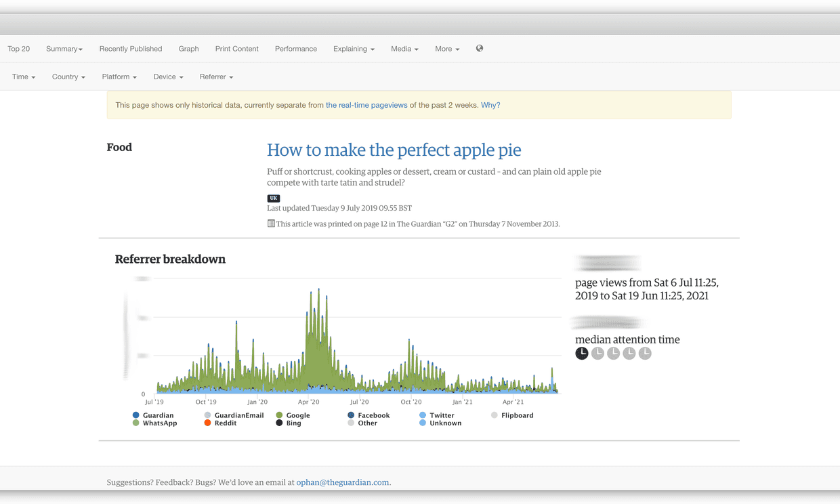840x504 pixels.
Task: Go to Recently Published
Action: pos(131,49)
